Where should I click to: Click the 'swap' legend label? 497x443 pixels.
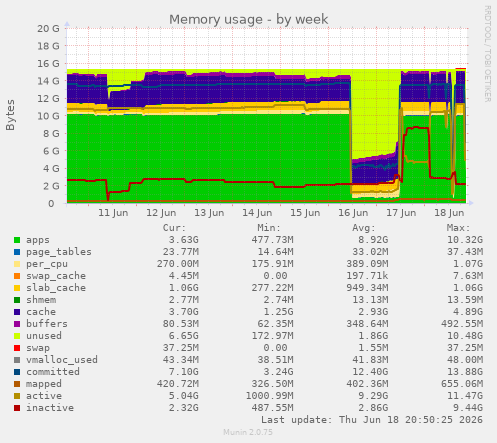[x=38, y=348]
